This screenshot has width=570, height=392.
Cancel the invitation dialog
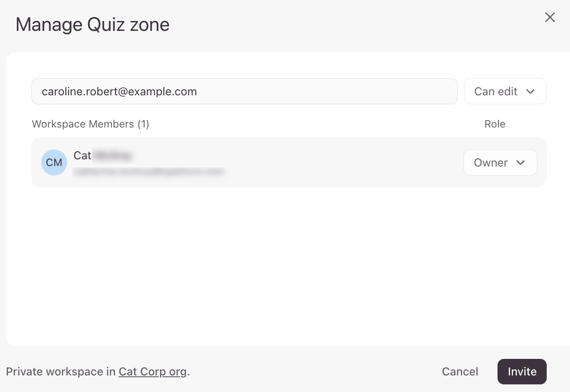point(459,371)
